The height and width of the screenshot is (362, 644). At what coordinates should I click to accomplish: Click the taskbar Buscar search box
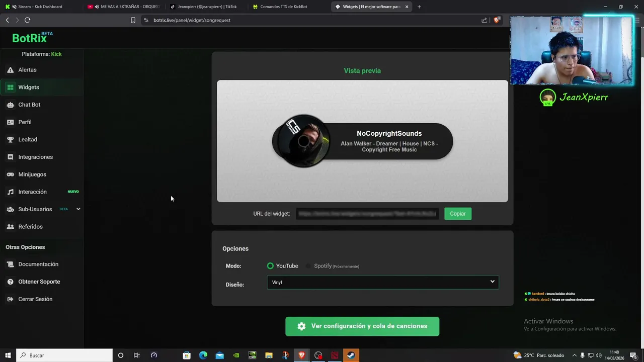tap(64, 355)
